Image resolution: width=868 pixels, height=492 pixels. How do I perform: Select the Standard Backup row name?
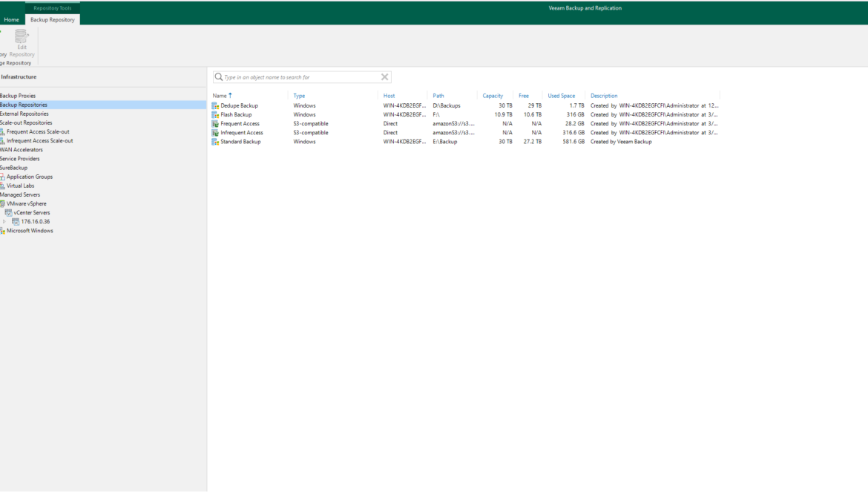pyautogui.click(x=240, y=142)
